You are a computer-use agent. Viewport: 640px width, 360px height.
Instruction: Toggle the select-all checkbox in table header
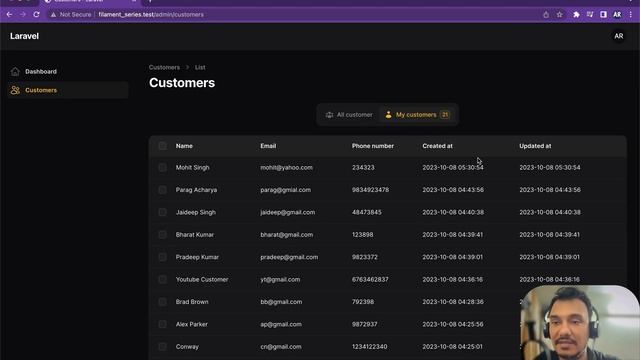[162, 146]
